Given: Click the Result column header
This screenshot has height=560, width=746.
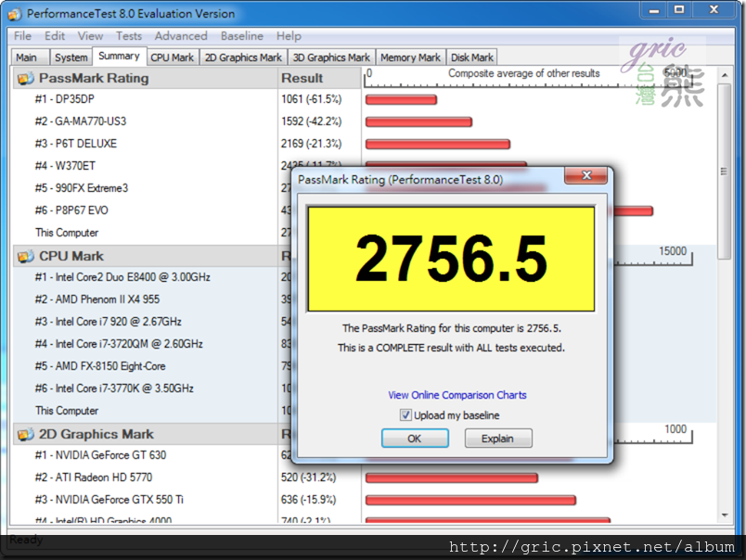Looking at the screenshot, I should pos(319,78).
